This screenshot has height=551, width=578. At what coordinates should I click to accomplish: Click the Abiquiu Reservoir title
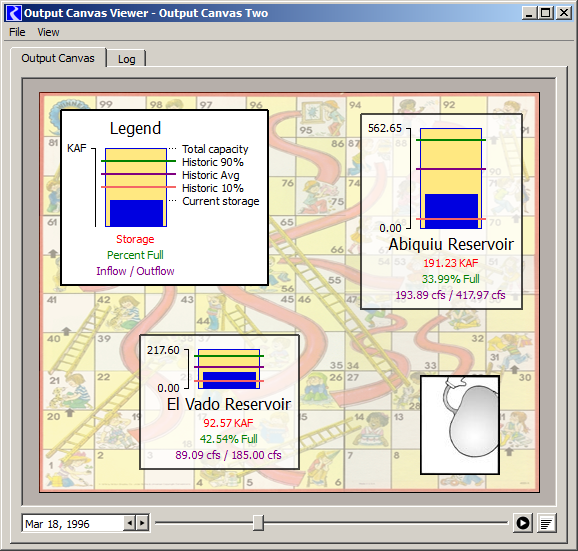(451, 244)
